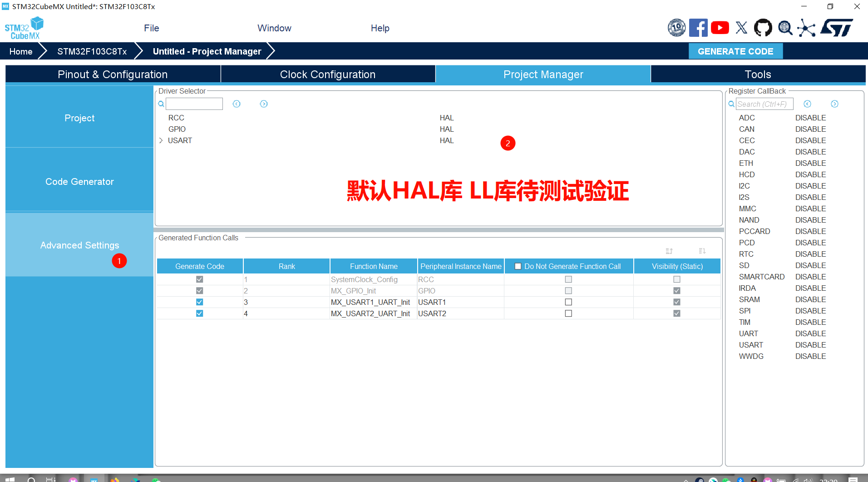Screen dimensions: 868x482
Task: Select the Project Manager tab
Action: point(543,75)
